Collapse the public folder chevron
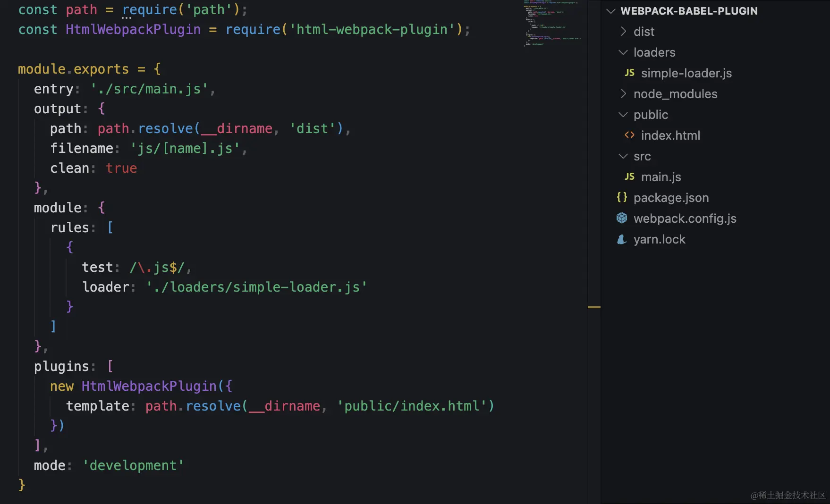The image size is (830, 504). pos(623,115)
